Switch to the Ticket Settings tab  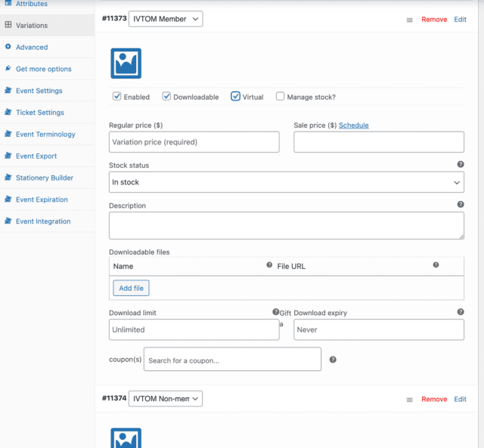click(x=39, y=113)
